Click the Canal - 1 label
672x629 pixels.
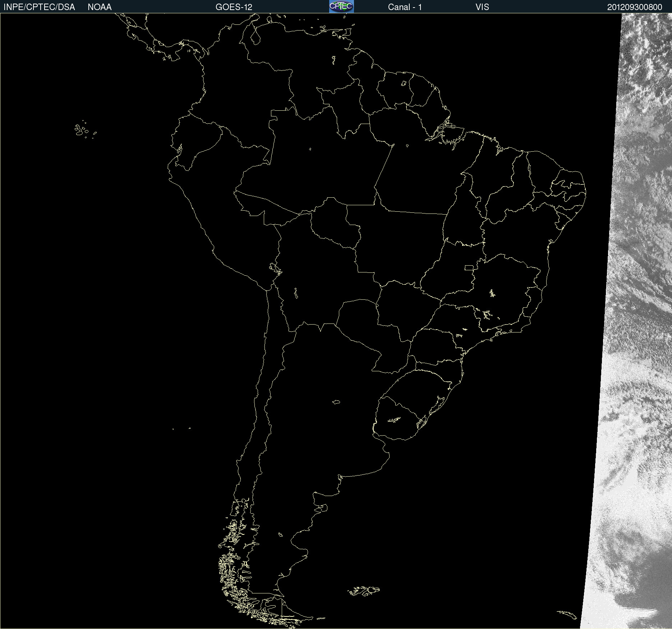(405, 7)
